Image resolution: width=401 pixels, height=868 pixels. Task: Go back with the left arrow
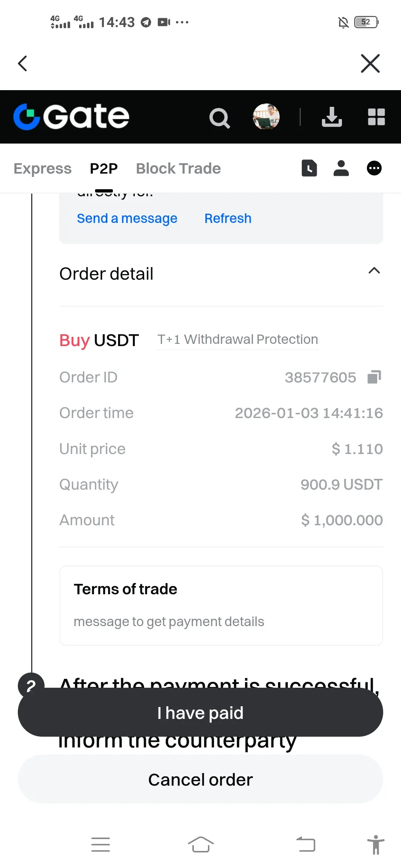click(x=23, y=63)
